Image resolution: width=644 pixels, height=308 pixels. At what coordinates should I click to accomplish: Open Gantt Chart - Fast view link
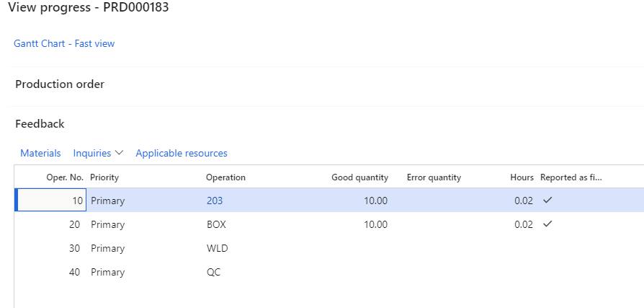(x=64, y=43)
